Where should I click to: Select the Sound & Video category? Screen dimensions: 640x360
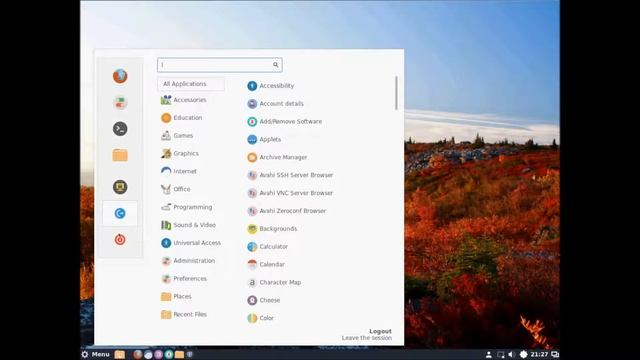click(x=188, y=225)
